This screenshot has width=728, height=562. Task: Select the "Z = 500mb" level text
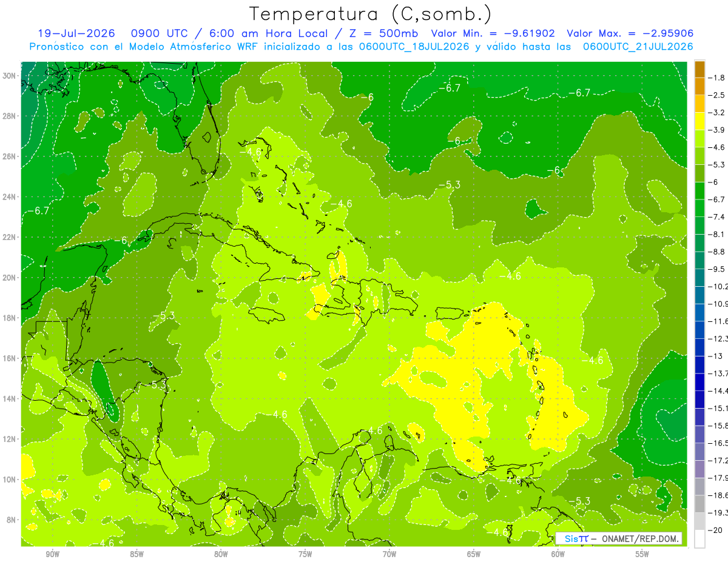click(x=384, y=33)
